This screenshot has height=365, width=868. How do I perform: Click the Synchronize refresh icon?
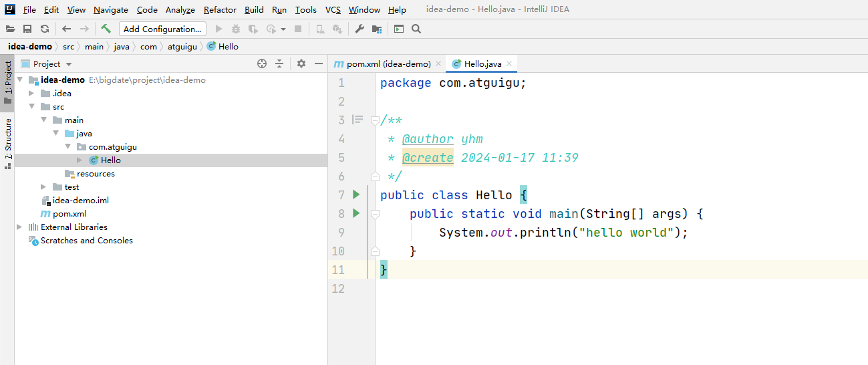[45, 29]
